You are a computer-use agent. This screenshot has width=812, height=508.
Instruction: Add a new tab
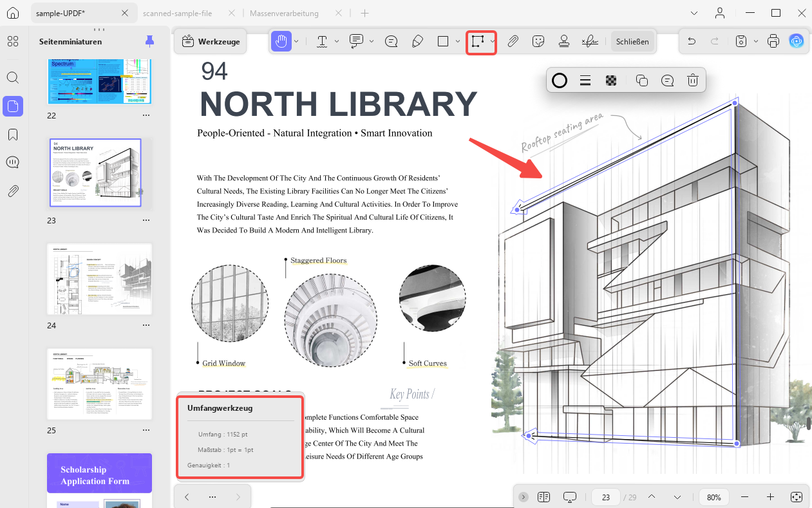pyautogui.click(x=364, y=13)
